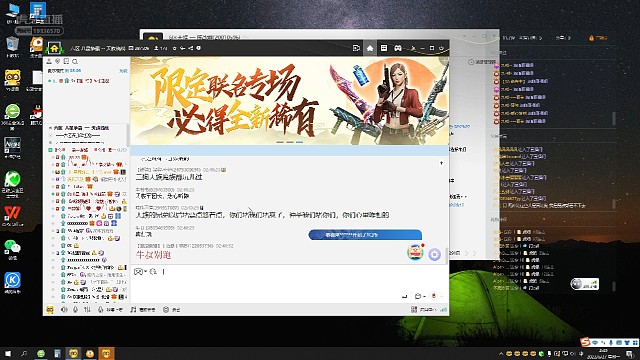Click the channel ID icon next to channel name
640x360 pixels.
coord(131,48)
